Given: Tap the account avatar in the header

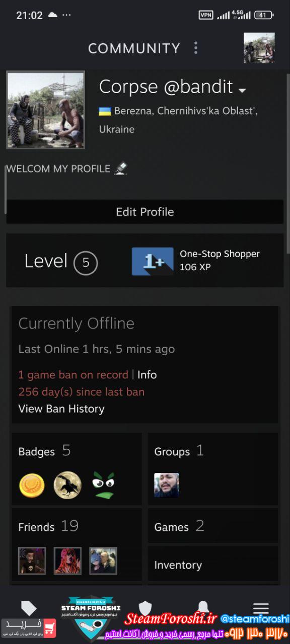Looking at the screenshot, I should pyautogui.click(x=259, y=48).
